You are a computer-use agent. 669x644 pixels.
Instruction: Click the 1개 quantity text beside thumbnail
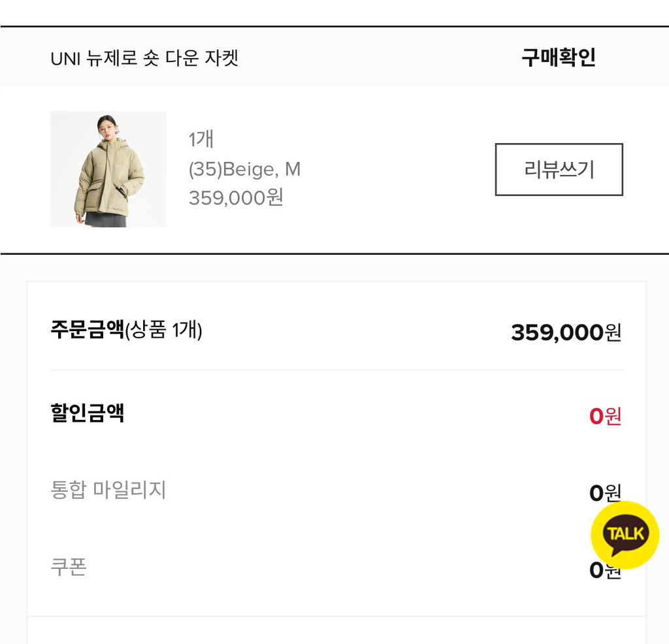[x=201, y=140]
